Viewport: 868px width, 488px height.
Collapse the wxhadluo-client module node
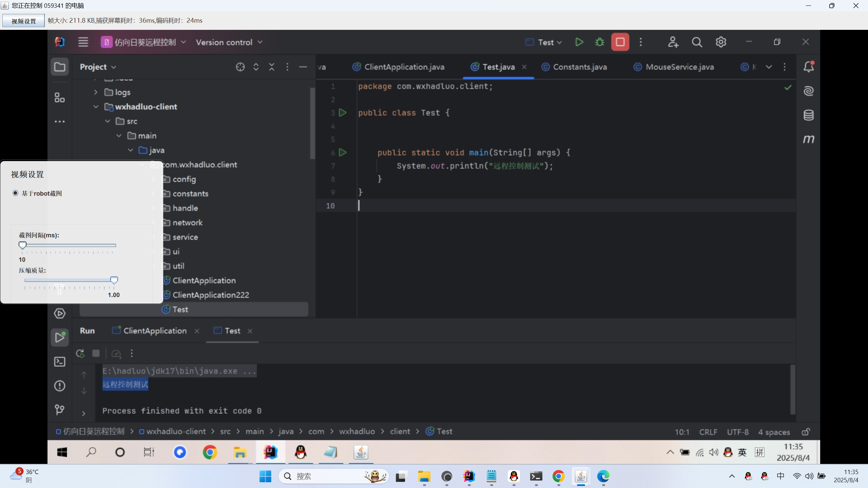(96, 106)
